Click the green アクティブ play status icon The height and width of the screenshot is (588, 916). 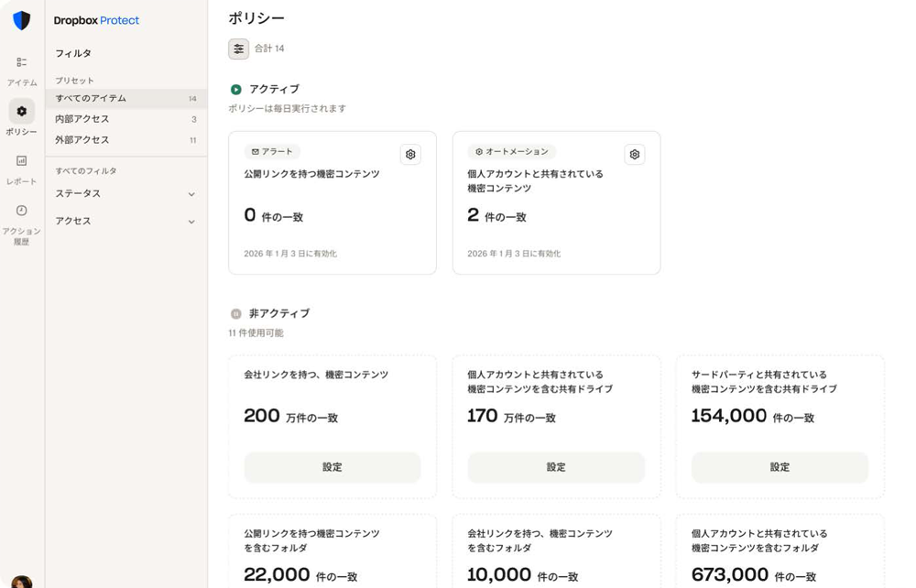click(x=236, y=90)
